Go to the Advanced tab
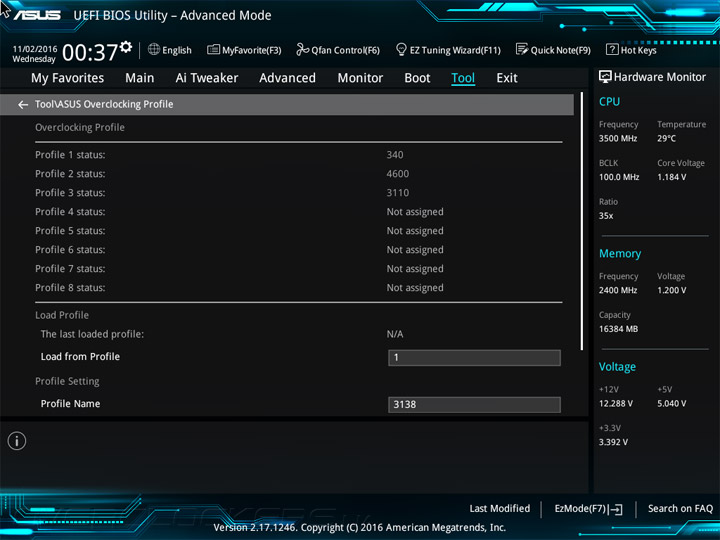 [287, 78]
